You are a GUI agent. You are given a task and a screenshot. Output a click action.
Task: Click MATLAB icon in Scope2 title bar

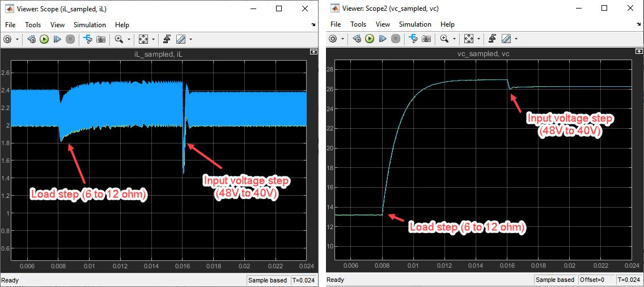pyautogui.click(x=334, y=8)
